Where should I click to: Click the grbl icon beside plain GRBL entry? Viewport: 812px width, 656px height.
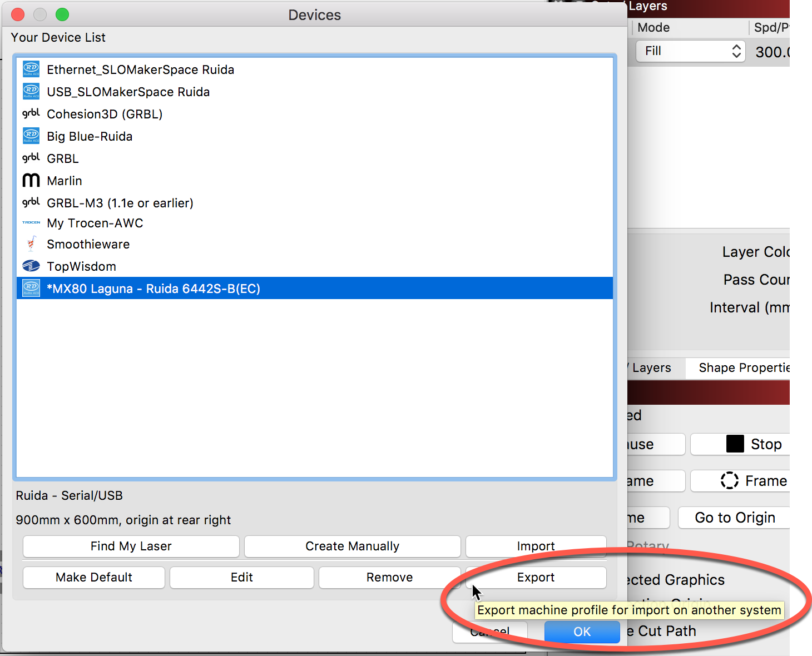[x=31, y=158]
